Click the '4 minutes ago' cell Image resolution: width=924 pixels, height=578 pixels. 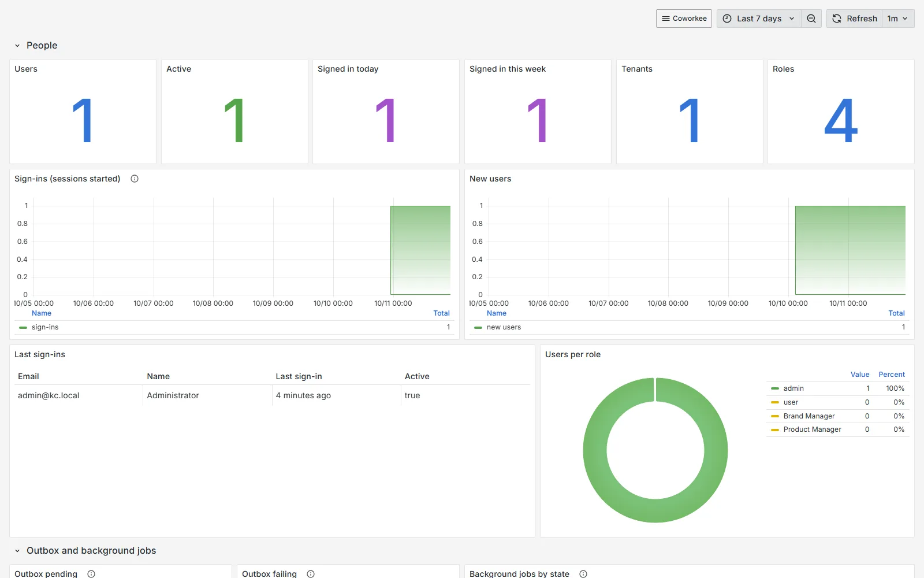[336, 395]
